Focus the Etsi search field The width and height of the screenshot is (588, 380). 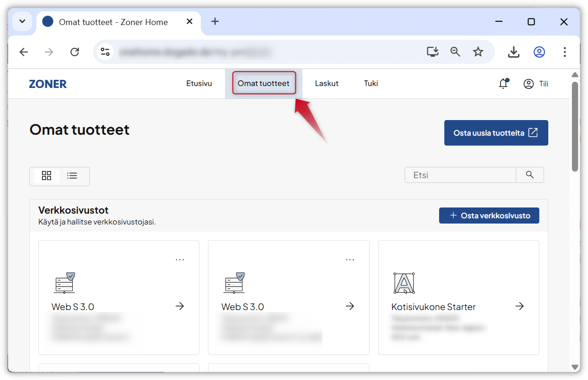pos(460,175)
